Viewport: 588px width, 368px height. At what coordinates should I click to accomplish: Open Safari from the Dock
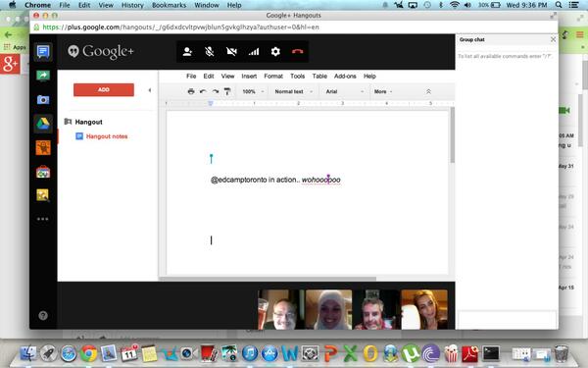tap(69, 353)
